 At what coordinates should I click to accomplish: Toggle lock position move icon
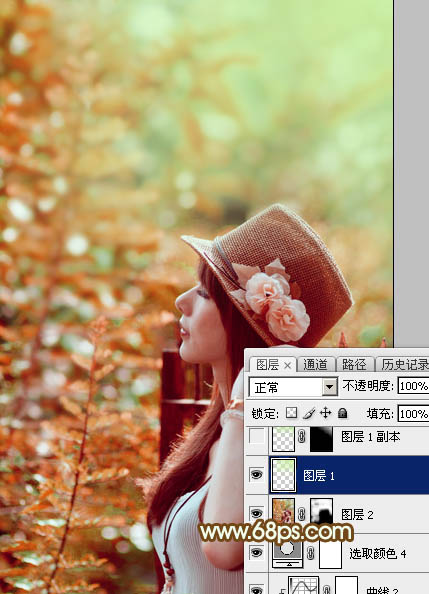pyautogui.click(x=326, y=413)
